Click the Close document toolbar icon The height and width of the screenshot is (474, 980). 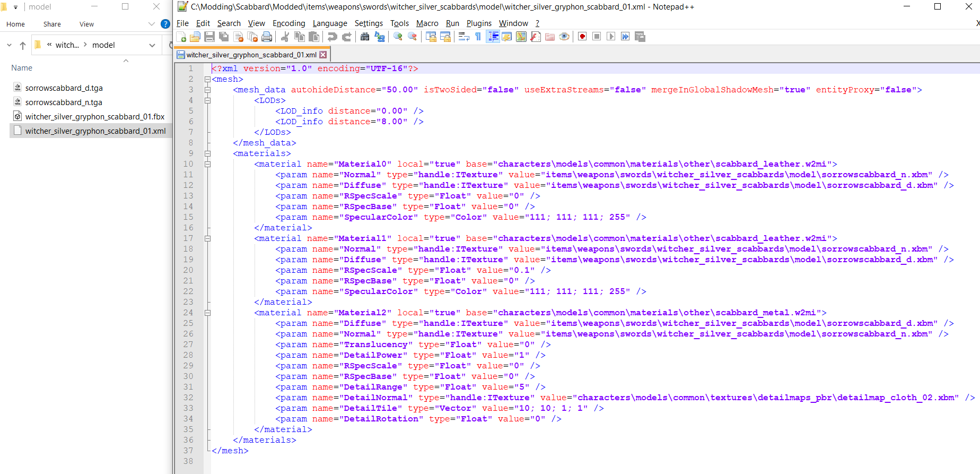click(238, 37)
